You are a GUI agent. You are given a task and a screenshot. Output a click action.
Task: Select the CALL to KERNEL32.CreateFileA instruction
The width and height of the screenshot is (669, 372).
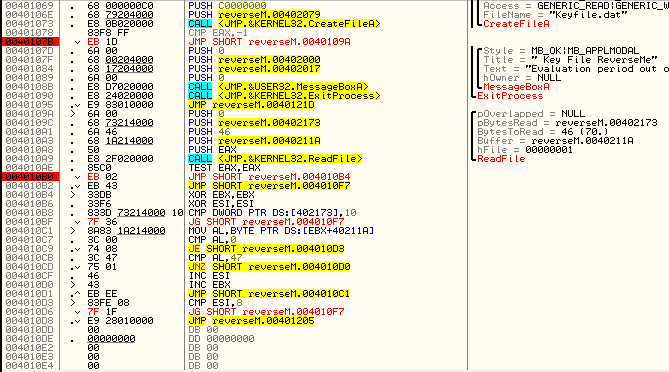(x=284, y=24)
